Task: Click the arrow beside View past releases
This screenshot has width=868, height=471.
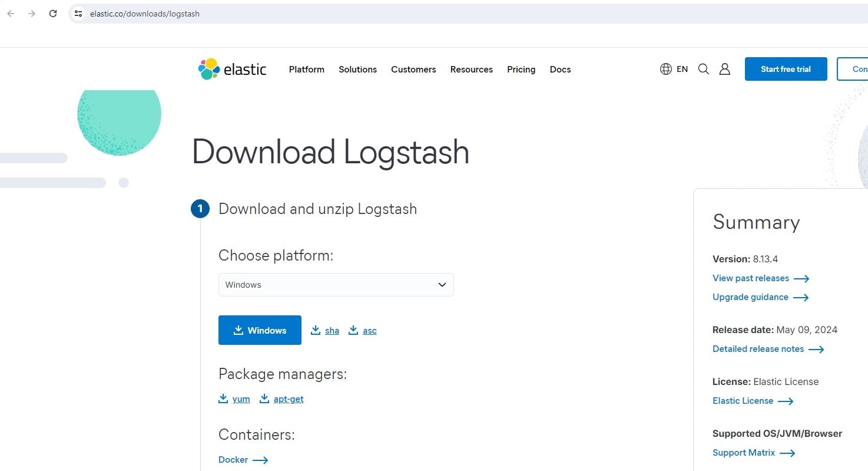Action: tap(801, 279)
